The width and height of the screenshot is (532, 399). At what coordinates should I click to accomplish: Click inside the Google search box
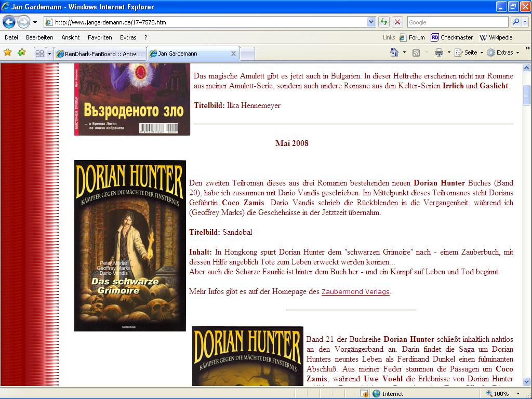(x=457, y=22)
